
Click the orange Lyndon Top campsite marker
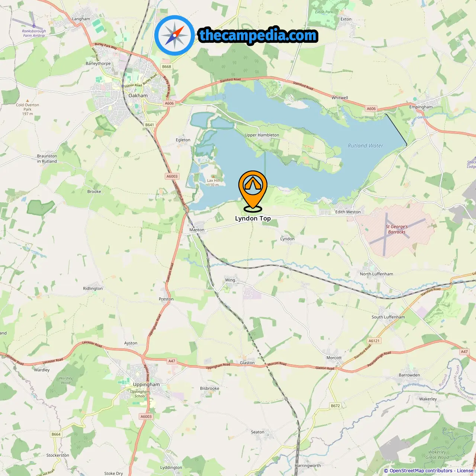click(253, 190)
